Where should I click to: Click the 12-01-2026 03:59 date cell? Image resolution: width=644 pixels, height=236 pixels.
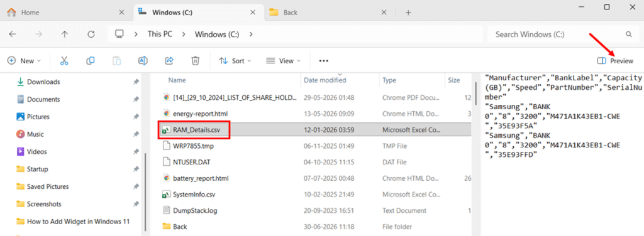point(328,131)
